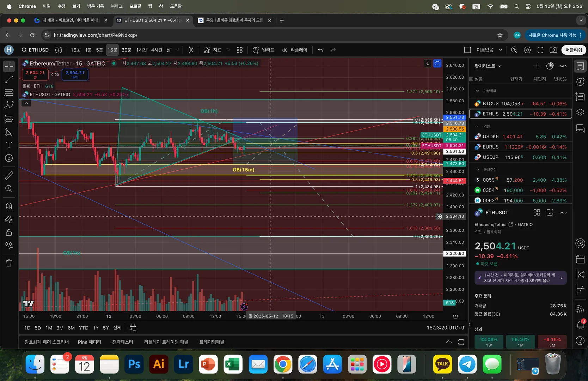
Task: Collapse the 가상화폐 watchlist section
Action: point(478,91)
